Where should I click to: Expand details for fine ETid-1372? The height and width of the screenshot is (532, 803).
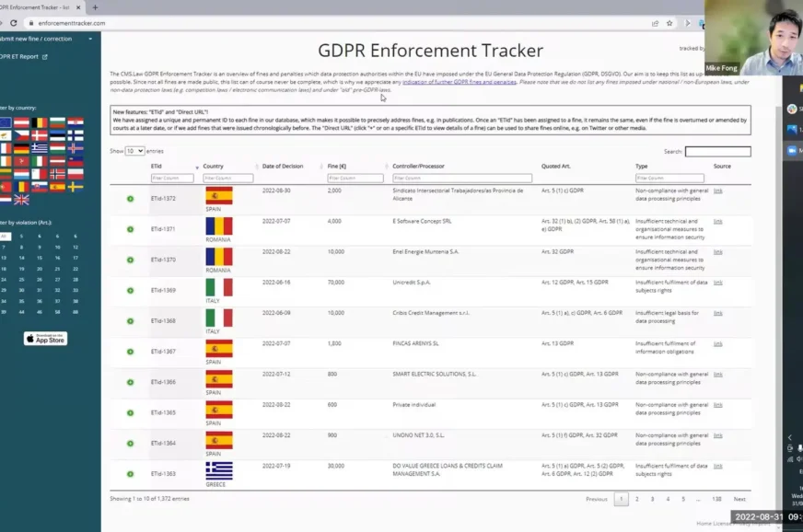click(x=131, y=199)
